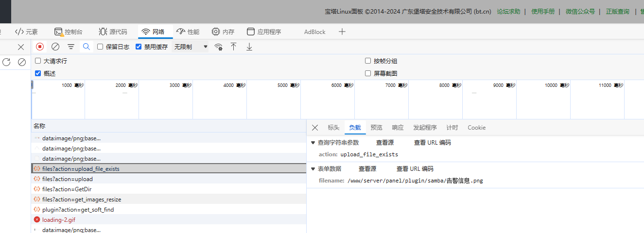The width and height of the screenshot is (644, 233).
Task: Uncheck the 禁用缓存 checkbox
Action: pos(139,47)
